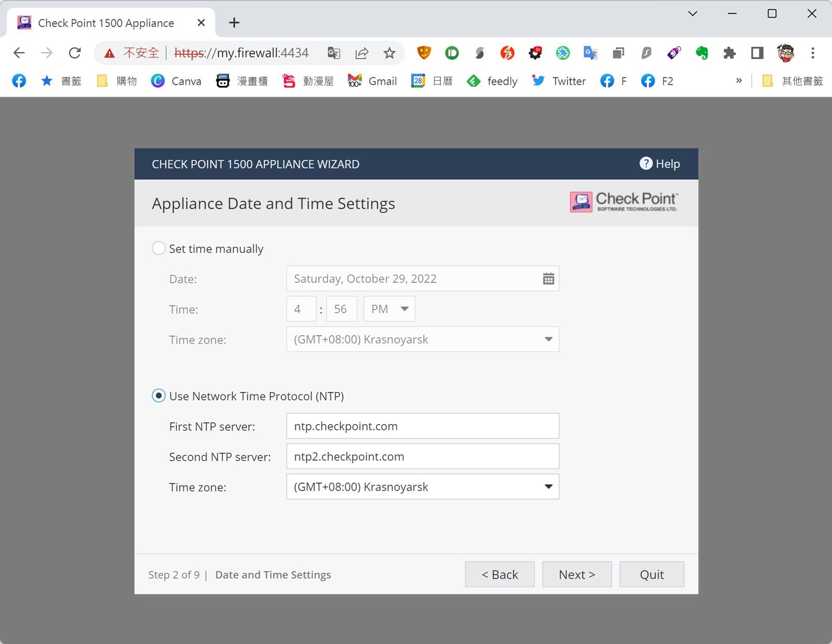The height and width of the screenshot is (644, 832).
Task: Click the Help question mark icon
Action: (645, 164)
